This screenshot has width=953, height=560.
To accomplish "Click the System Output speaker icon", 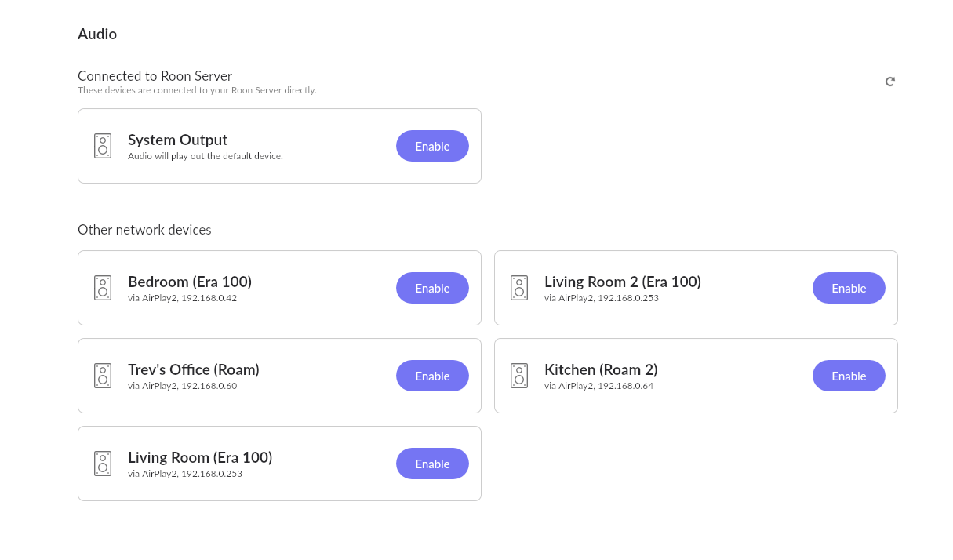I will pos(103,146).
